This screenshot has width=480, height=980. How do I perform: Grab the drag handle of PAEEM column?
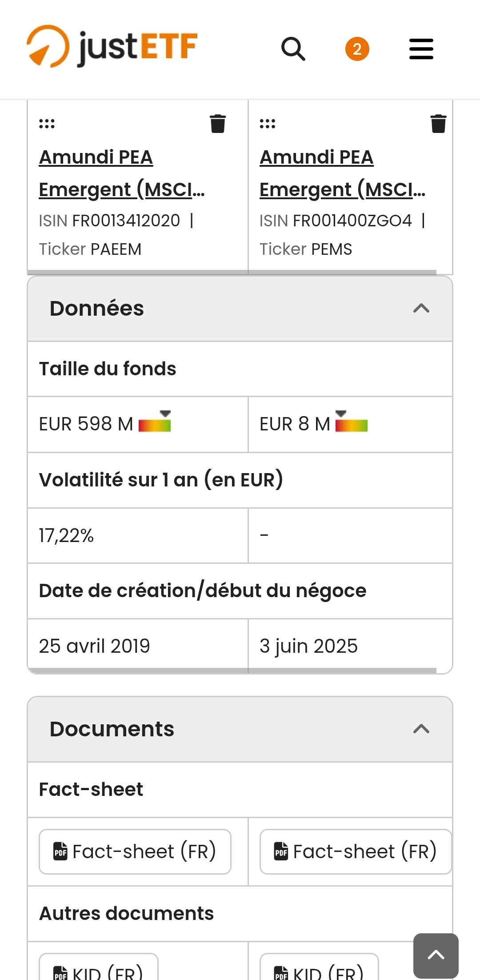click(47, 124)
